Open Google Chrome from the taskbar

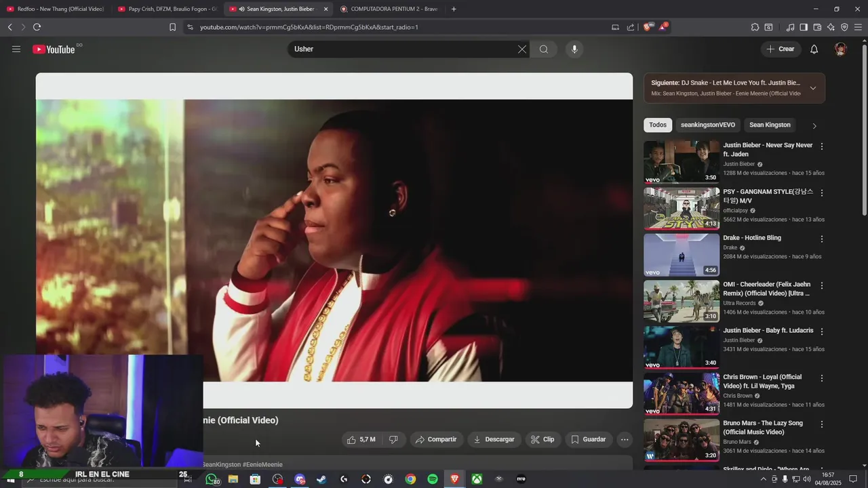point(410,479)
